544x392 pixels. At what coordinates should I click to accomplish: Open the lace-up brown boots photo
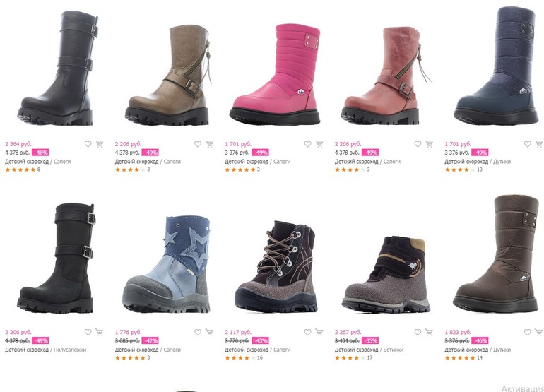click(x=276, y=266)
